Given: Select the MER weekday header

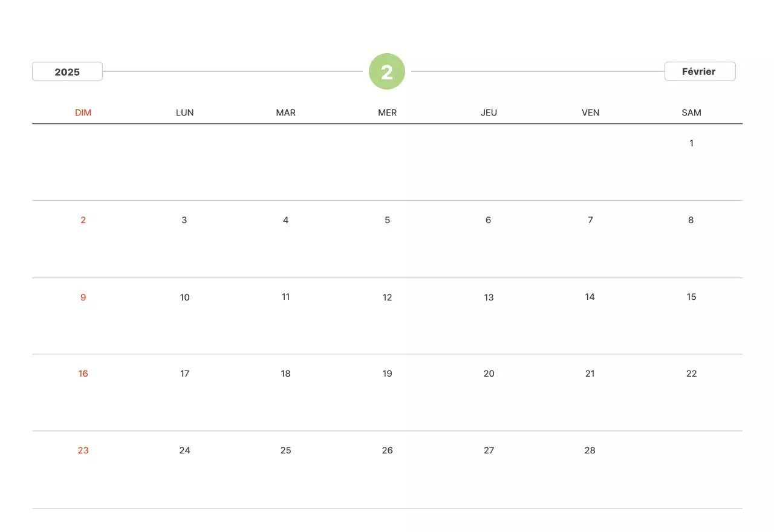Looking at the screenshot, I should 387,112.
